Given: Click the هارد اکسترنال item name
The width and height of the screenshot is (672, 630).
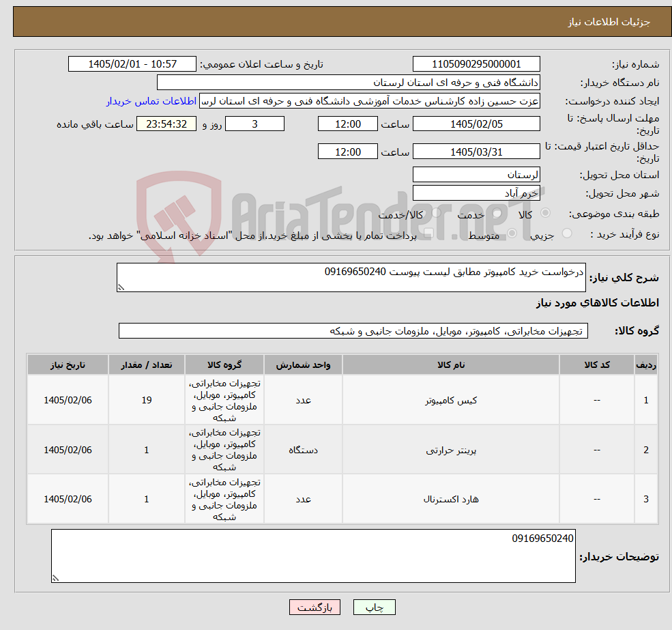Looking at the screenshot, I should click(x=451, y=499).
